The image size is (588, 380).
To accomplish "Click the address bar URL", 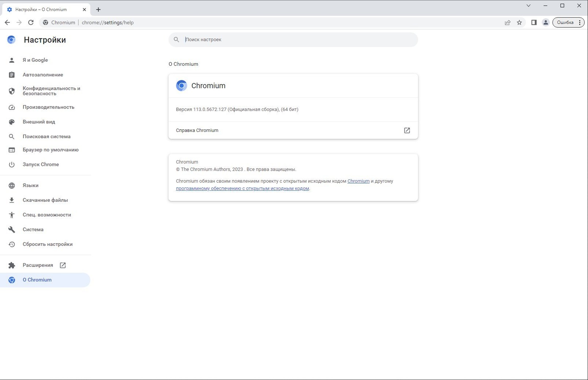I will point(108,22).
